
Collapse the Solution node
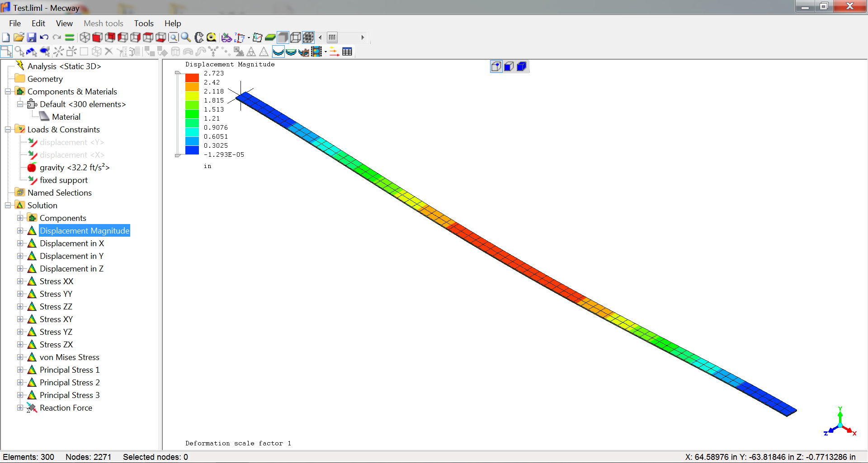(8, 206)
